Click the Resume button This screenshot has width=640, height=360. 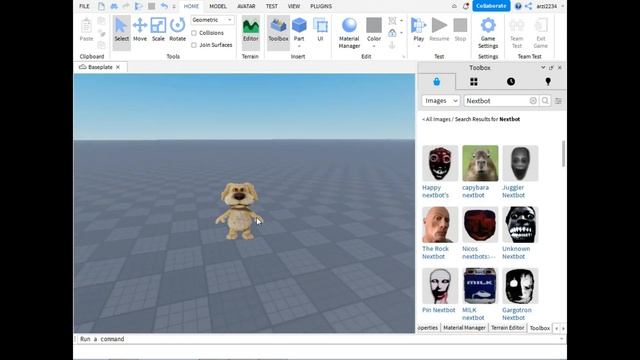click(x=439, y=30)
